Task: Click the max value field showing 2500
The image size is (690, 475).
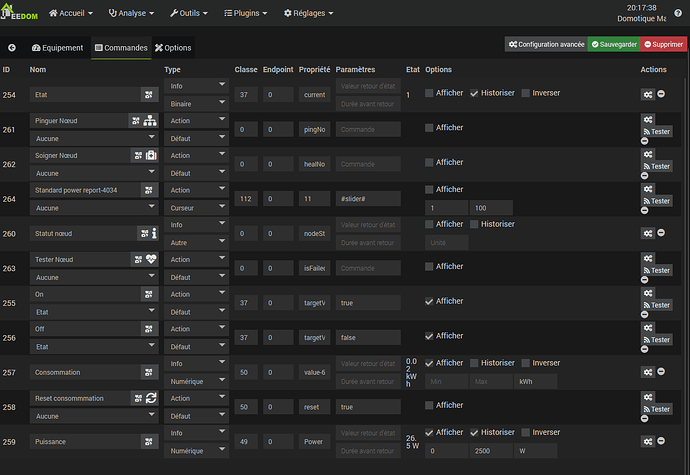Action: pos(491,451)
